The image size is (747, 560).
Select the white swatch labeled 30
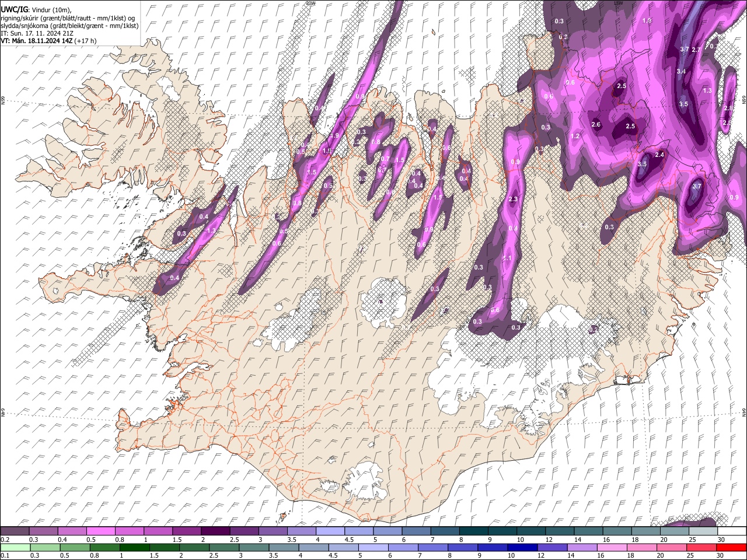click(732, 531)
